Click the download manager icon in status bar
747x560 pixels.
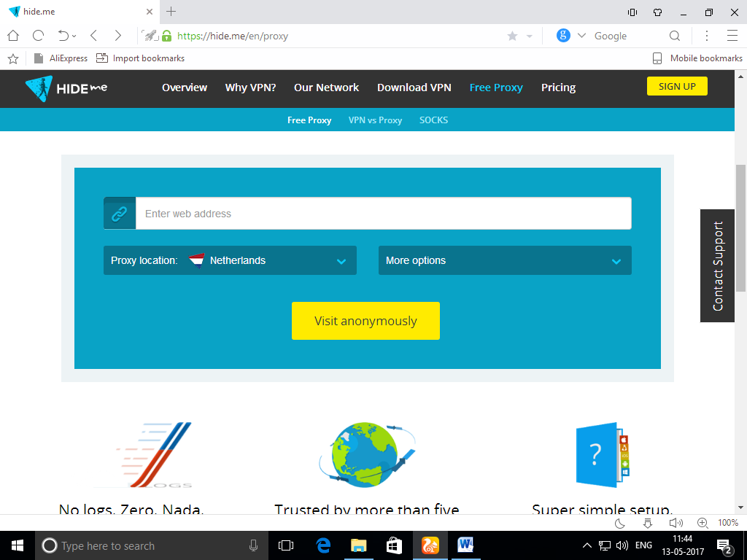pos(648,523)
